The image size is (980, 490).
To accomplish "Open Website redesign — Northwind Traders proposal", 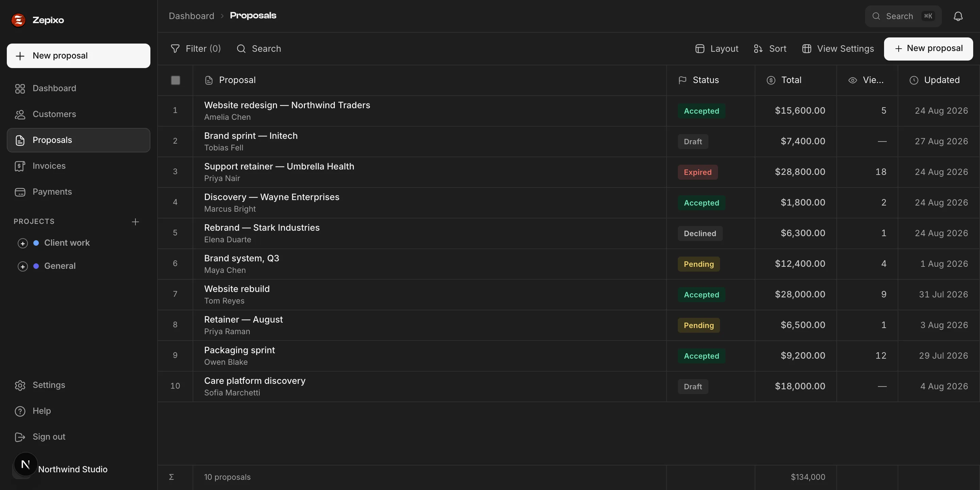I will [287, 105].
